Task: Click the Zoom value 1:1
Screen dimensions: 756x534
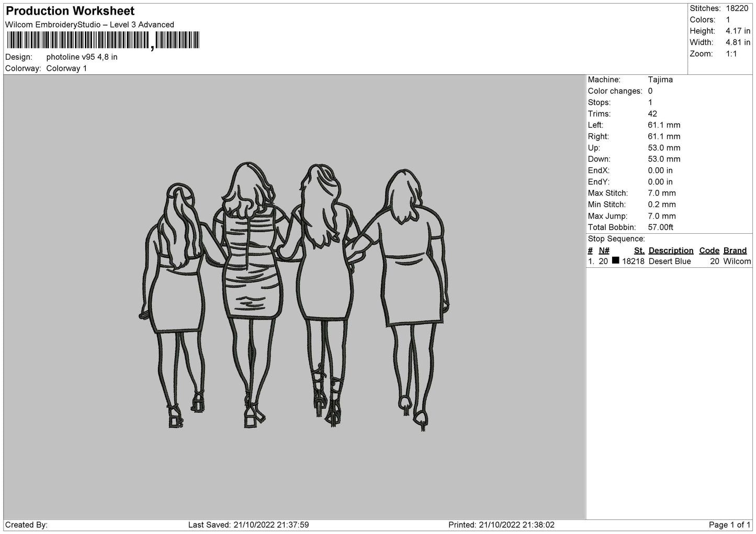Action: coord(731,54)
